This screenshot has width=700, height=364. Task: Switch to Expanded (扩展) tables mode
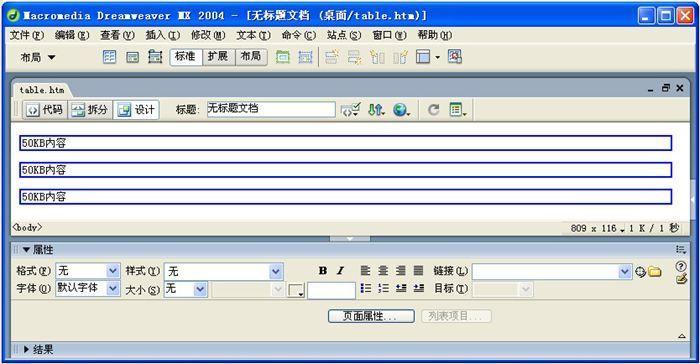coord(218,57)
